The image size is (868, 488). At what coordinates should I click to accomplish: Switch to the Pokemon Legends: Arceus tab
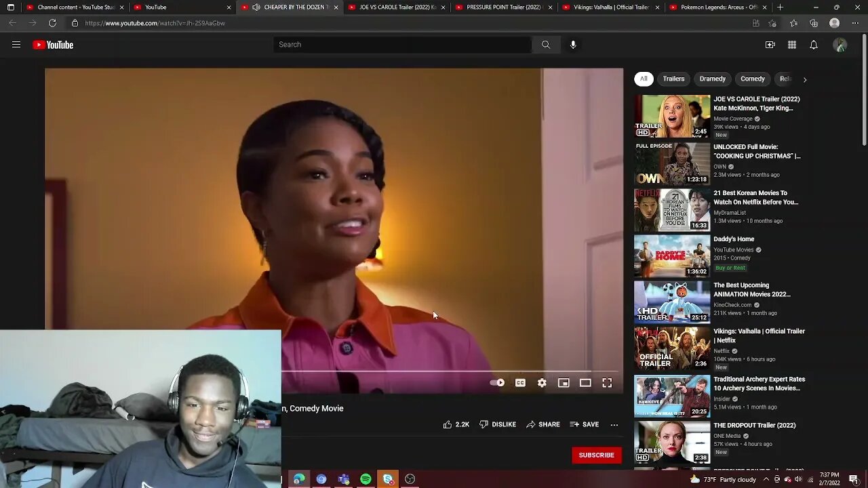tap(718, 7)
